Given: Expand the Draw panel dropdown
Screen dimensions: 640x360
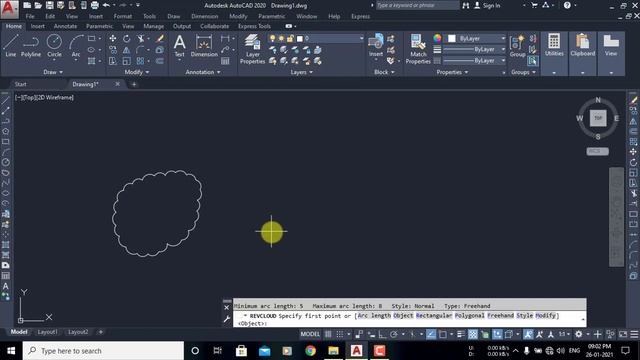Looking at the screenshot, I should (x=53, y=72).
